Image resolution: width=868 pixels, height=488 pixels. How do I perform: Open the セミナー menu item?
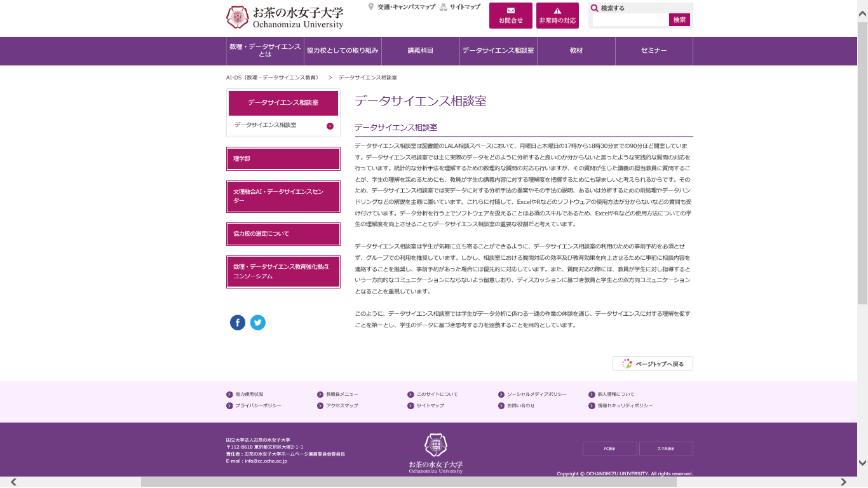pyautogui.click(x=654, y=51)
